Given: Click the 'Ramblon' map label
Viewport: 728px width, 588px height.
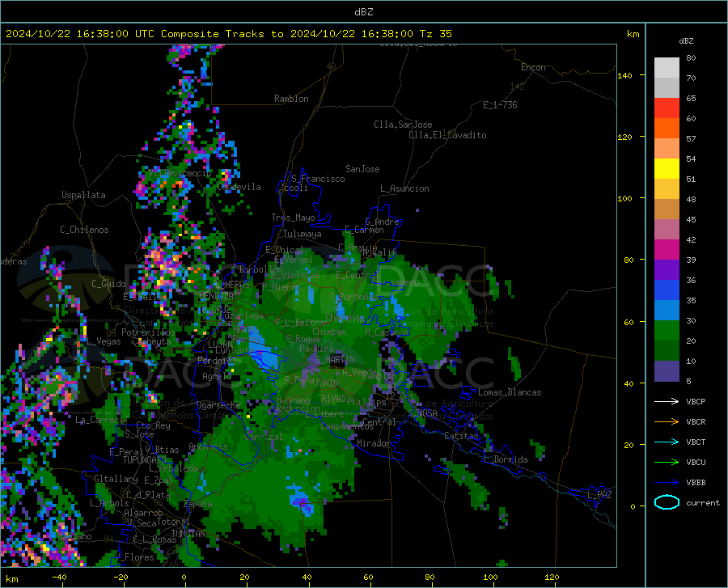Looking at the screenshot, I should point(291,99).
